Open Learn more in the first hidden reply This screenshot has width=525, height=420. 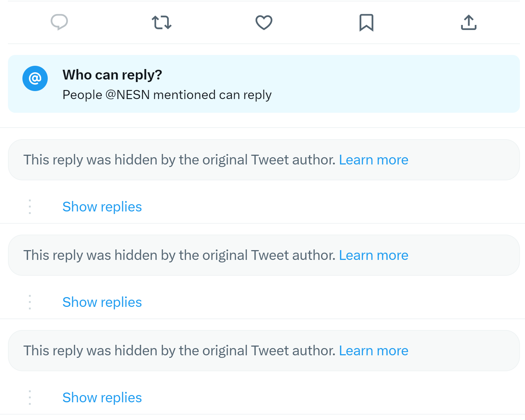(374, 160)
